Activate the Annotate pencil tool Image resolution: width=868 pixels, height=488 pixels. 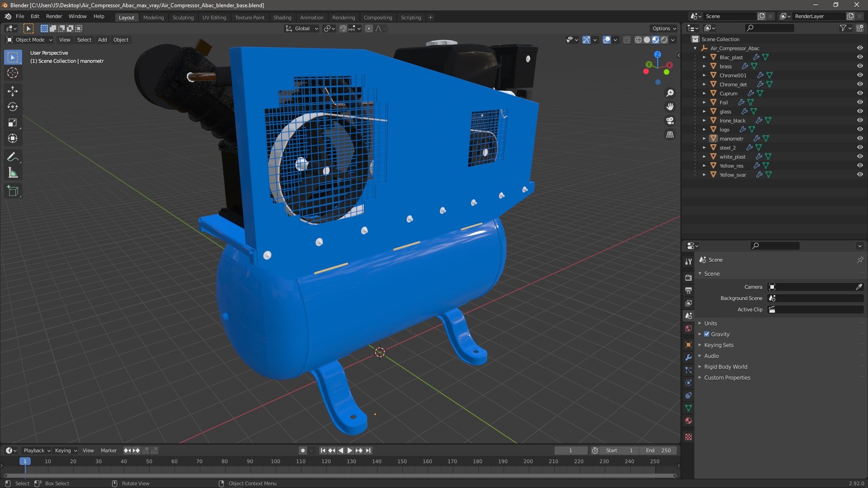pyautogui.click(x=13, y=157)
